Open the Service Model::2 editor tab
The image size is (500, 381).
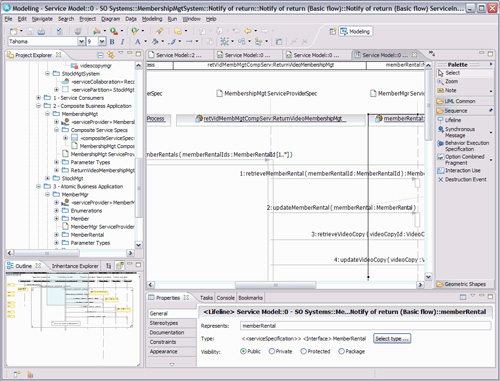point(179,55)
